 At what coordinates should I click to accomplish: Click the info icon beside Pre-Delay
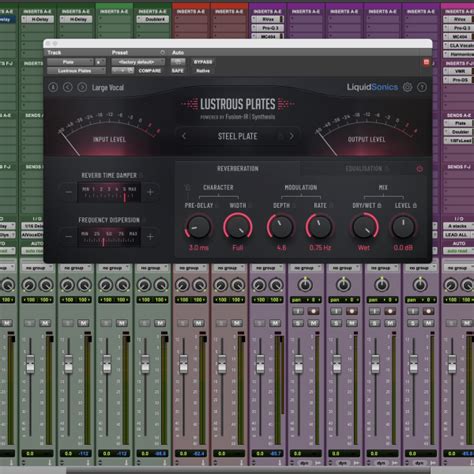point(217,205)
